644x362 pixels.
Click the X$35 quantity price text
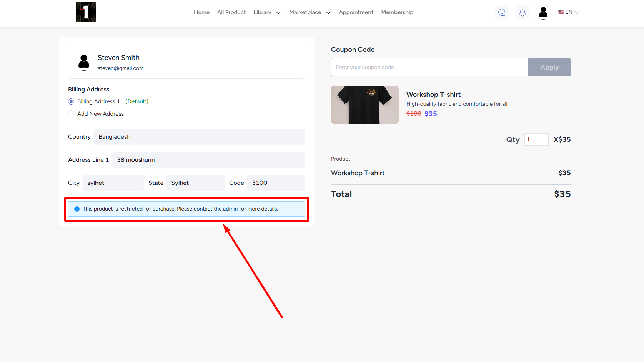562,139
